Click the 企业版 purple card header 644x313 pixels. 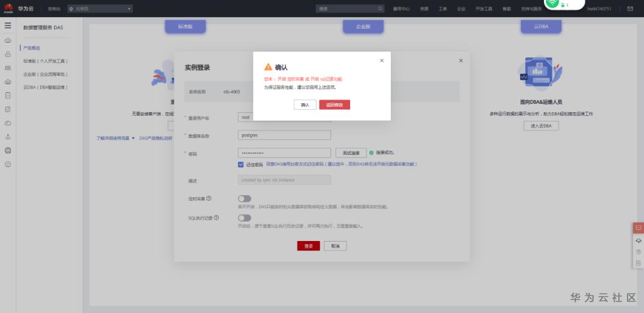(x=363, y=26)
